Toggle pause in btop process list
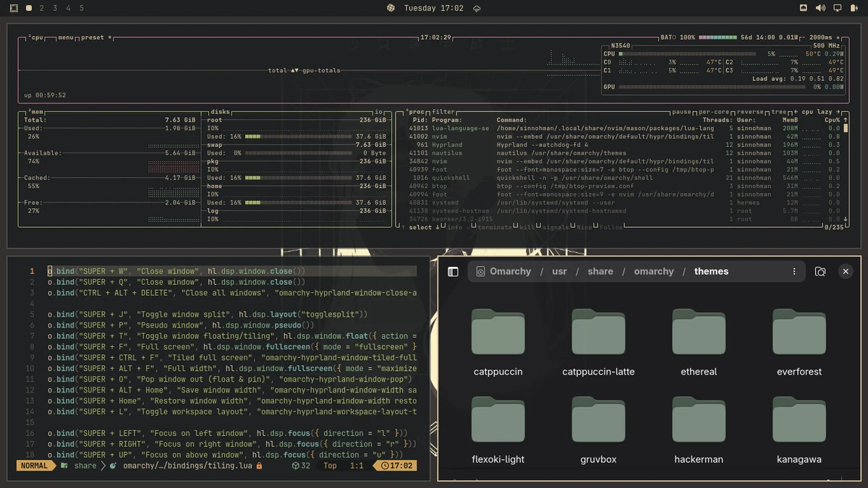This screenshot has width=868, height=488. coord(682,112)
